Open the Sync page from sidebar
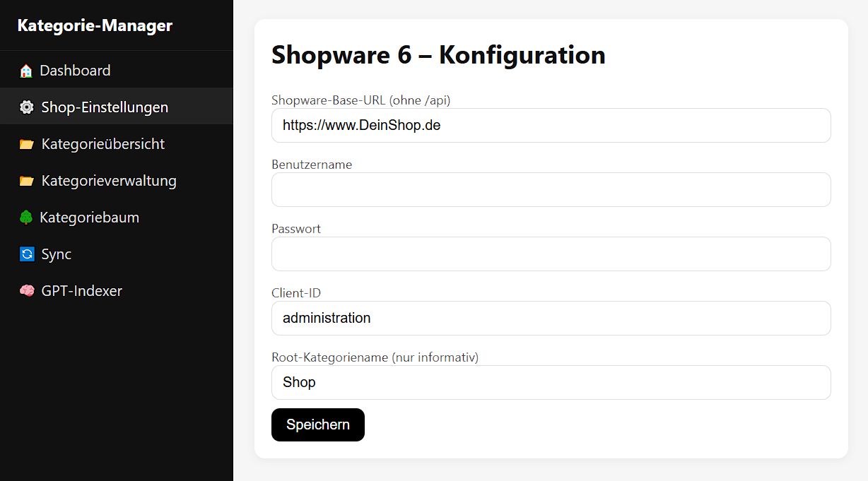Image resolution: width=868 pixels, height=481 pixels. [x=54, y=254]
